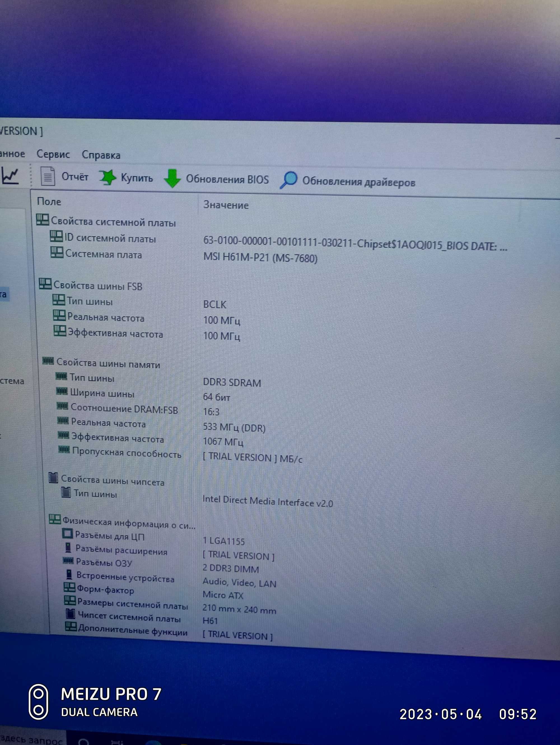Click socket icon beside Разъёмы для ЦП
Image resolution: width=560 pixels, height=745 pixels.
[x=68, y=534]
